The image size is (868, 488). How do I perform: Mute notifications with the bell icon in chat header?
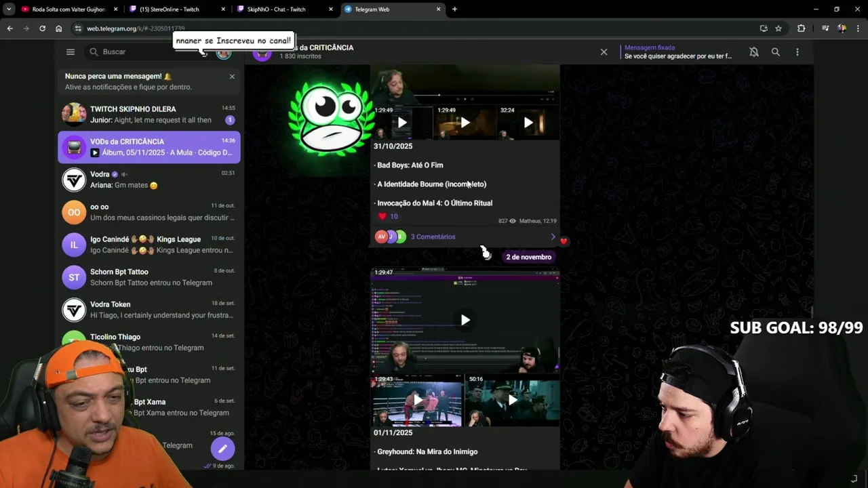point(754,52)
